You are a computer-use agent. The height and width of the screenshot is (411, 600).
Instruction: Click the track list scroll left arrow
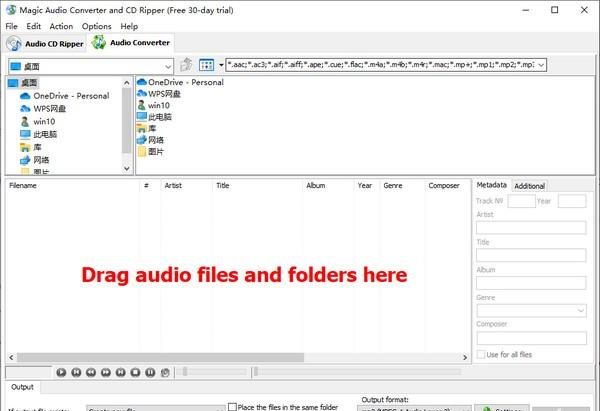coord(11,357)
